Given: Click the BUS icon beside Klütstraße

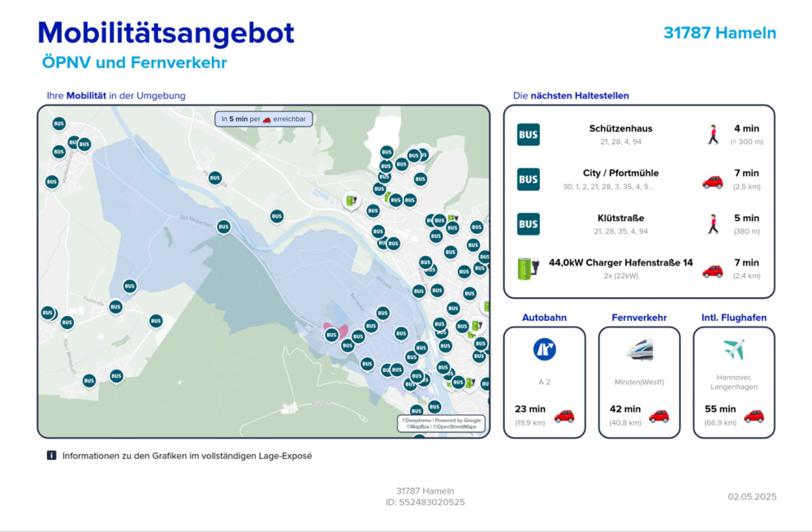Looking at the screenshot, I should 528,224.
